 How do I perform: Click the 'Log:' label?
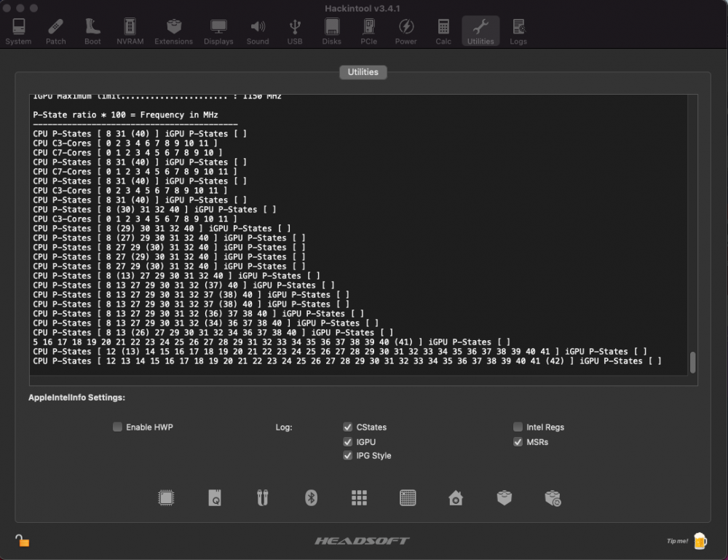click(284, 427)
